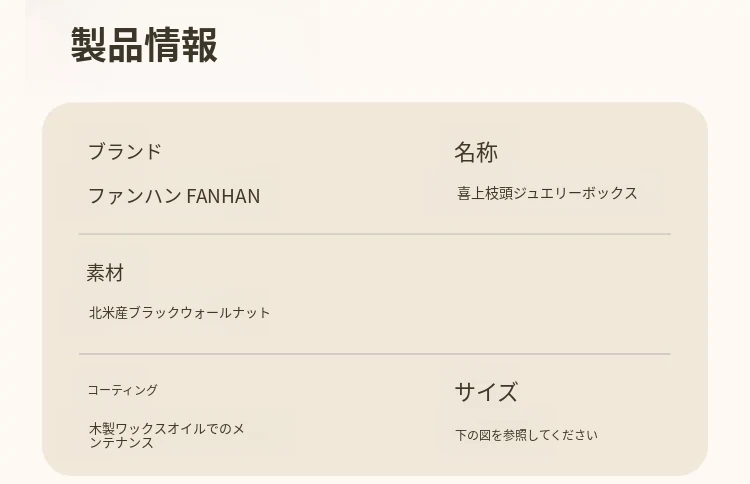Screen dimensions: 750x484
Task: Select the ブランド label
Action: click(124, 152)
